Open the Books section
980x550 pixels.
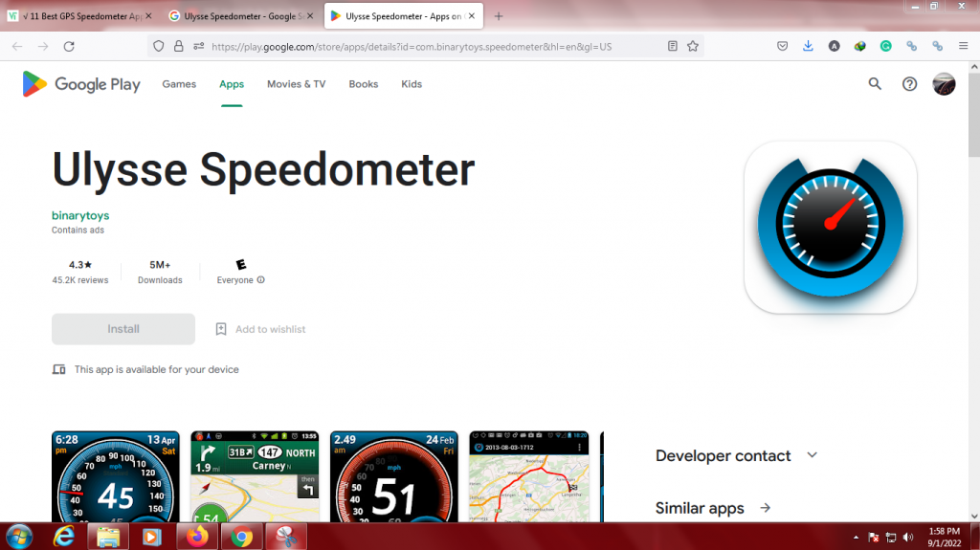(363, 84)
